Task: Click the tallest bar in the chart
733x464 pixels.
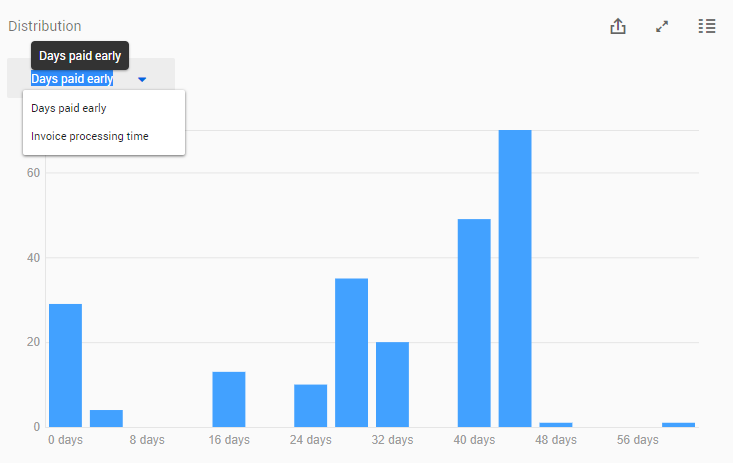Action: 515,278
